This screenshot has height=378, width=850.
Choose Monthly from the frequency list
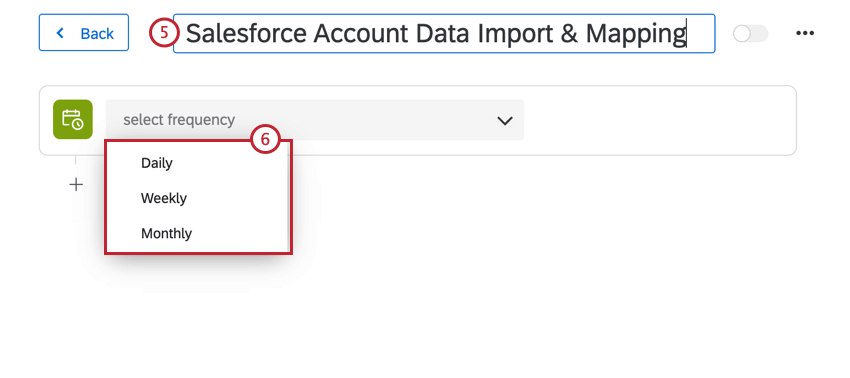(x=166, y=234)
